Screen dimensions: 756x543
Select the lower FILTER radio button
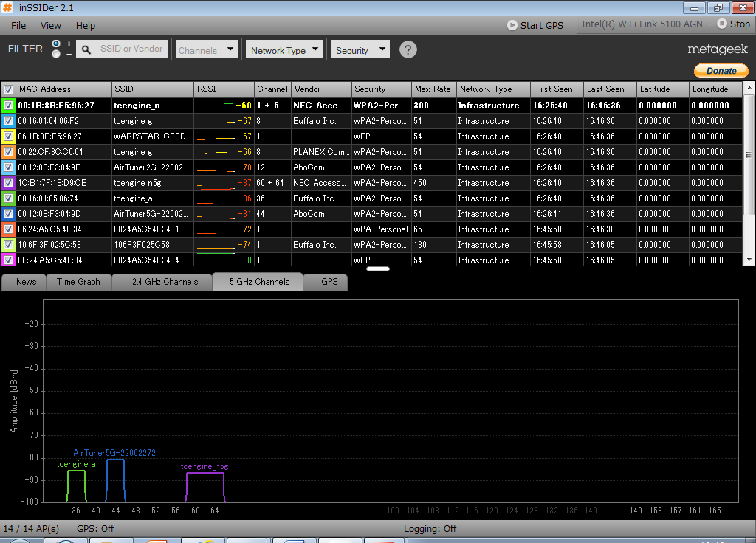pos(56,54)
